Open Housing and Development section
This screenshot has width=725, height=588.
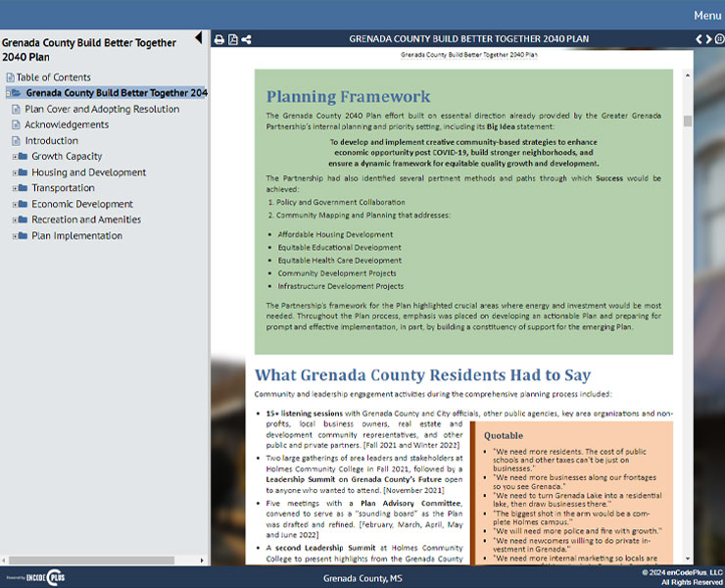(89, 172)
